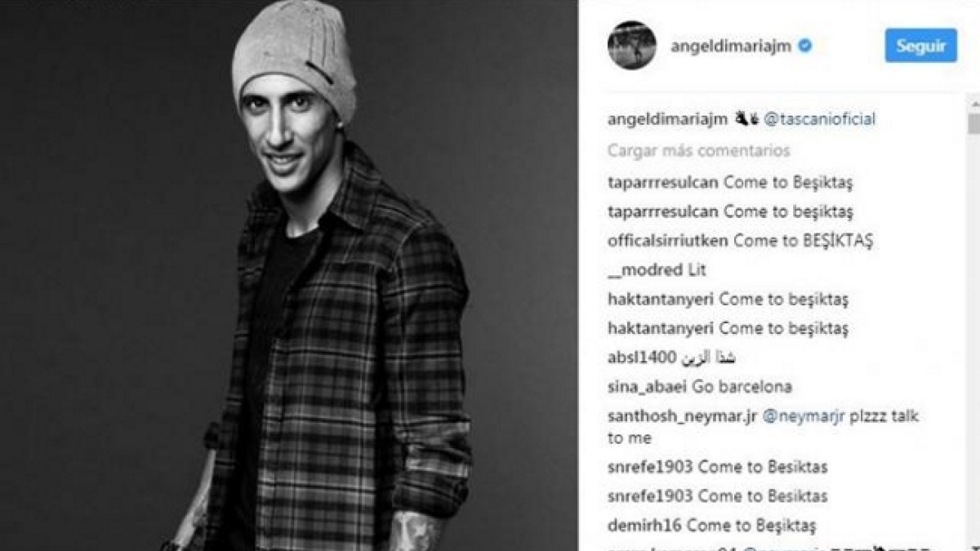Viewport: 980px width, 551px height.
Task: Click the comments scrollbar thumb
Action: [x=973, y=124]
